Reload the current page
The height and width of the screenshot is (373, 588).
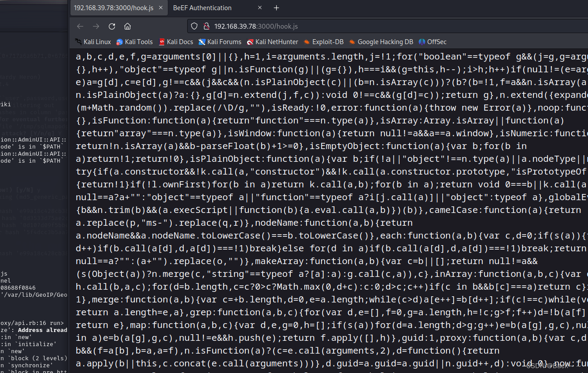[112, 26]
